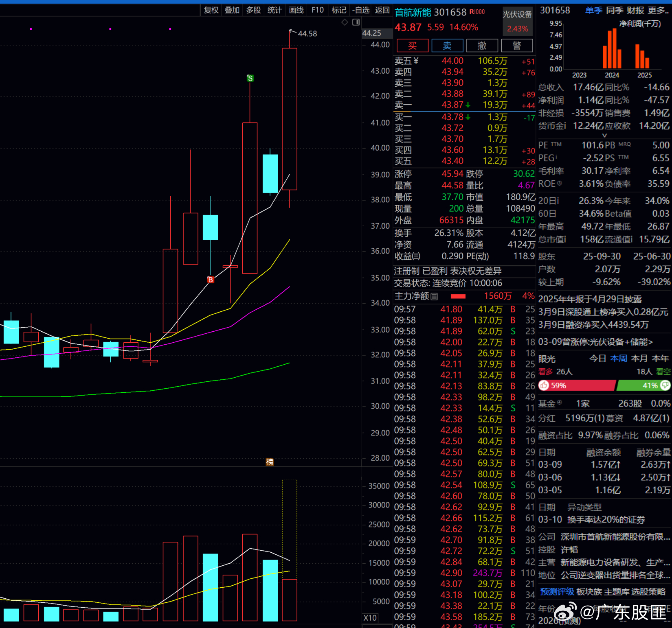Expand financial data with the down chevron
The image size is (672, 628).
pyautogui.click(x=604, y=136)
